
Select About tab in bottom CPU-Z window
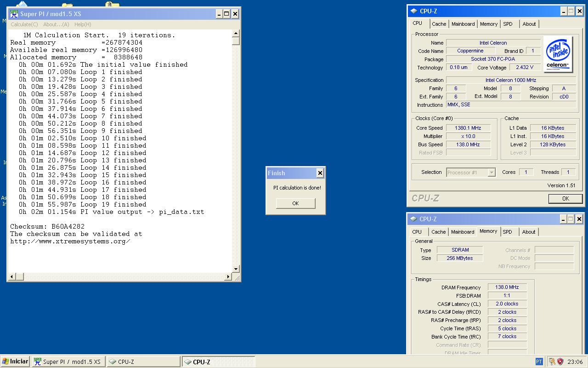pyautogui.click(x=529, y=232)
